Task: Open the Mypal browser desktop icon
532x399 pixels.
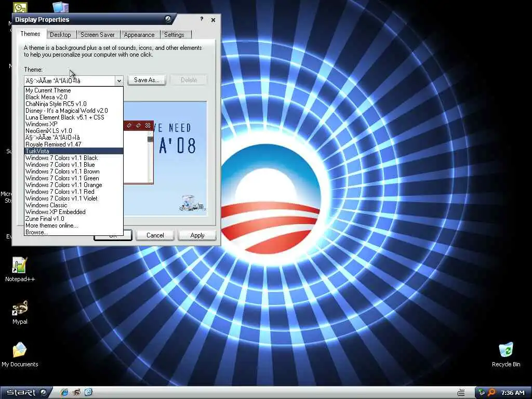Action: (x=20, y=312)
